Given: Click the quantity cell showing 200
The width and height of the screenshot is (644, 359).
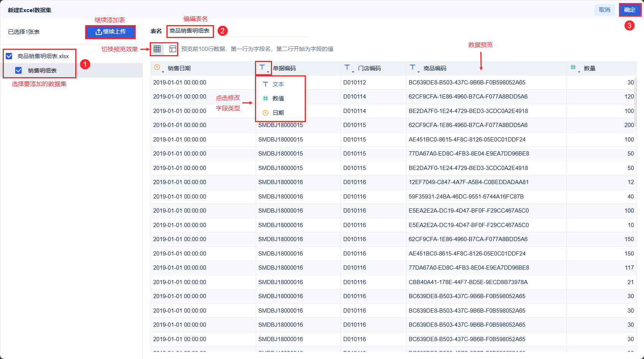Looking at the screenshot, I should [601, 125].
